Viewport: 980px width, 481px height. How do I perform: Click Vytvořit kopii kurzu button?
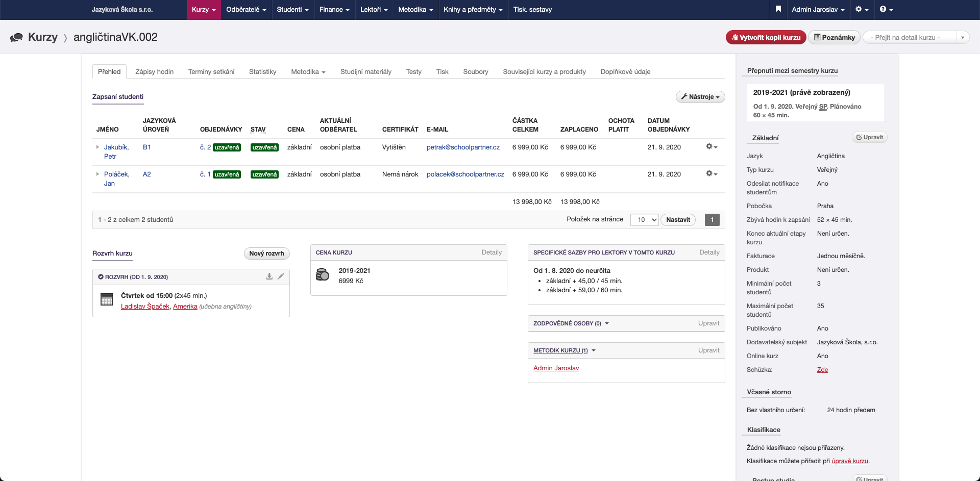766,37
